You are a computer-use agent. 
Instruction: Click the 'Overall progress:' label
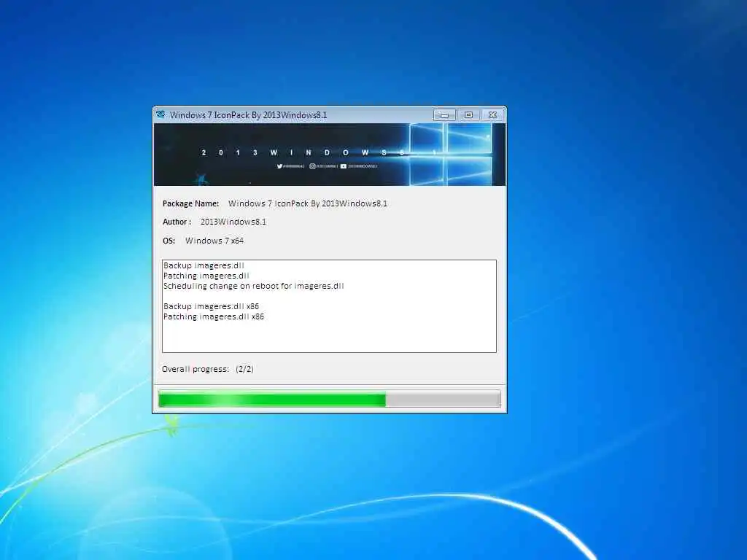tap(196, 369)
